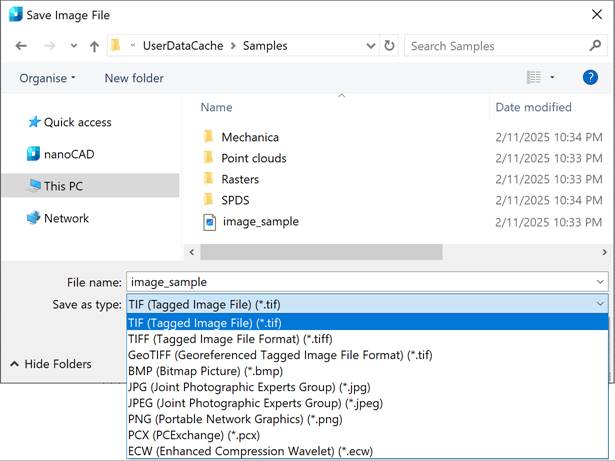Sort by the Name column header
This screenshot has width=615, height=461.
click(x=216, y=107)
